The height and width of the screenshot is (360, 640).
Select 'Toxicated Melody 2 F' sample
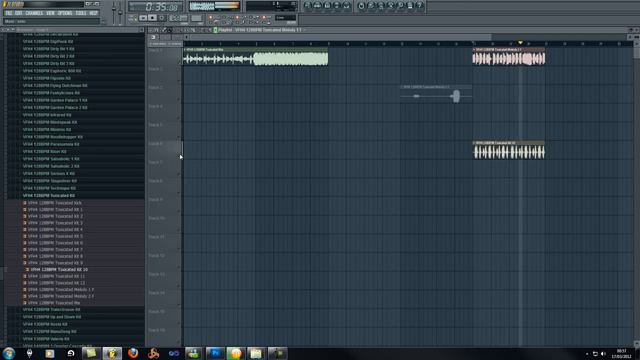point(61,296)
